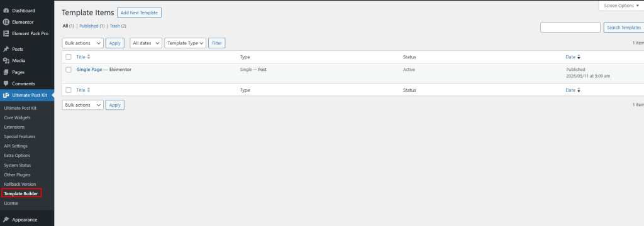Open the bottom Bulk actions dropdown
This screenshot has height=226, width=644.
82,105
